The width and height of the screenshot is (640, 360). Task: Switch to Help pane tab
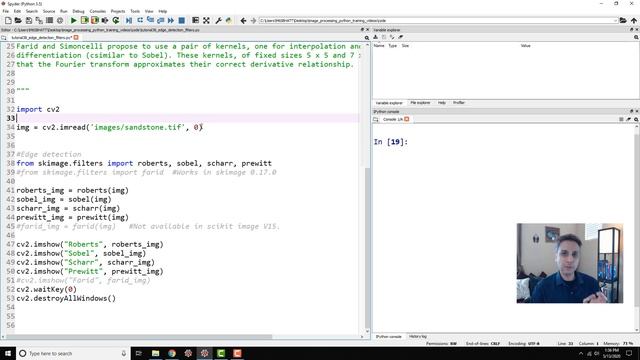coord(442,103)
